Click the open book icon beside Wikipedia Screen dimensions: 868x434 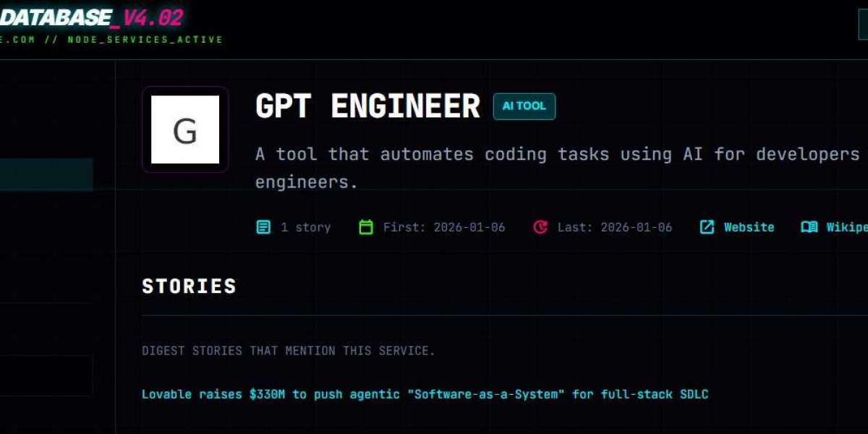[x=809, y=227]
